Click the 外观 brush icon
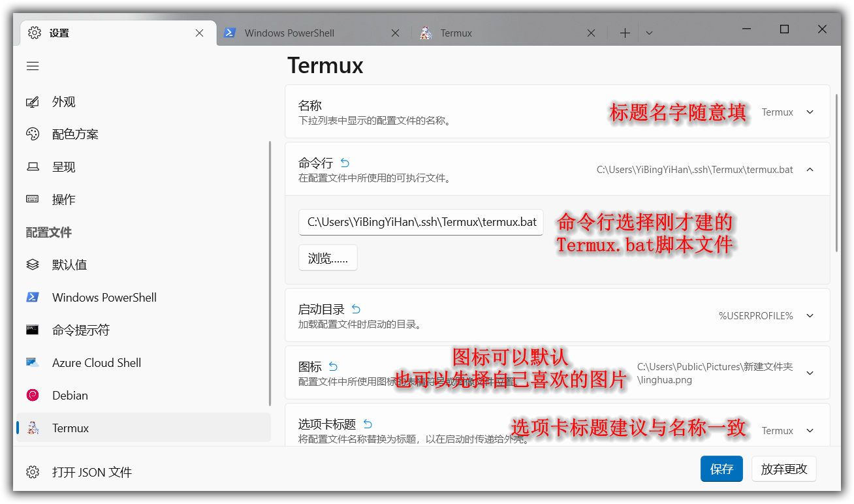854x504 pixels. coord(33,102)
